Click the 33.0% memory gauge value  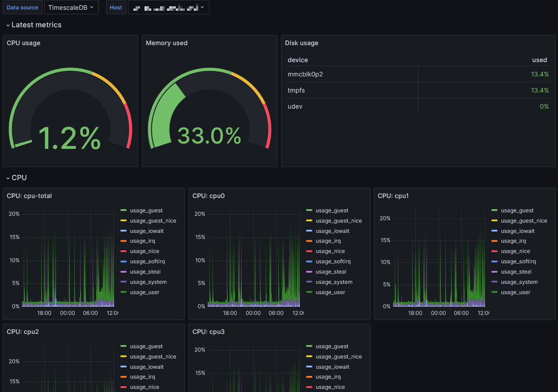coord(209,136)
